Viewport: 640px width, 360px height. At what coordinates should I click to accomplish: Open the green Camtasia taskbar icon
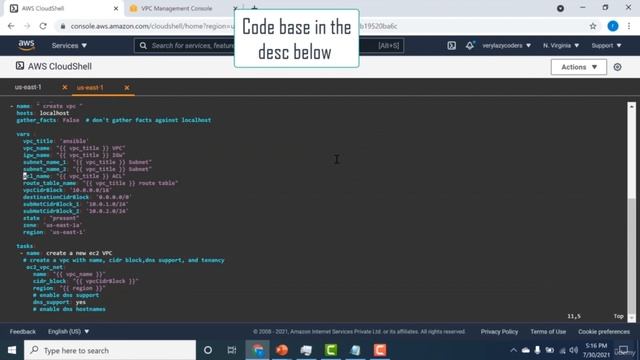[x=331, y=350]
